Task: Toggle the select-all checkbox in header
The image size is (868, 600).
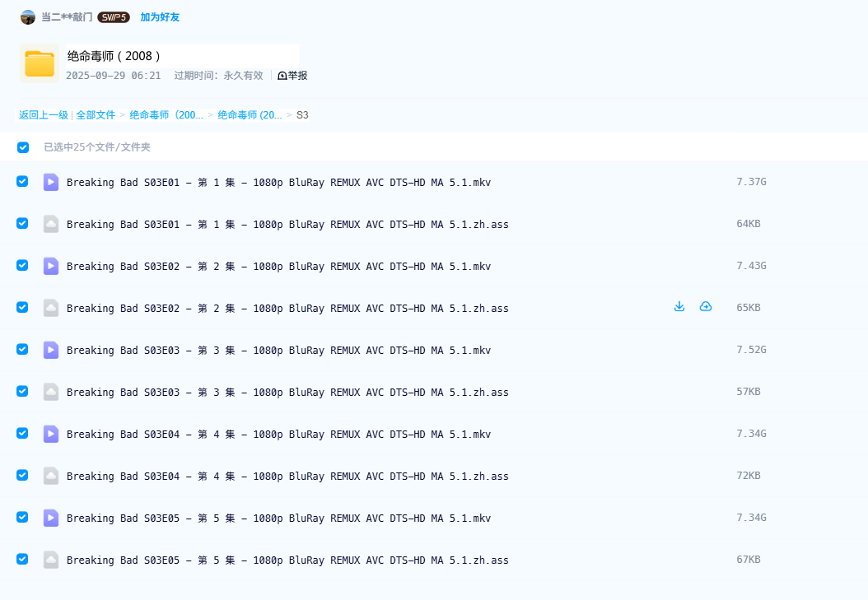Action: tap(23, 147)
